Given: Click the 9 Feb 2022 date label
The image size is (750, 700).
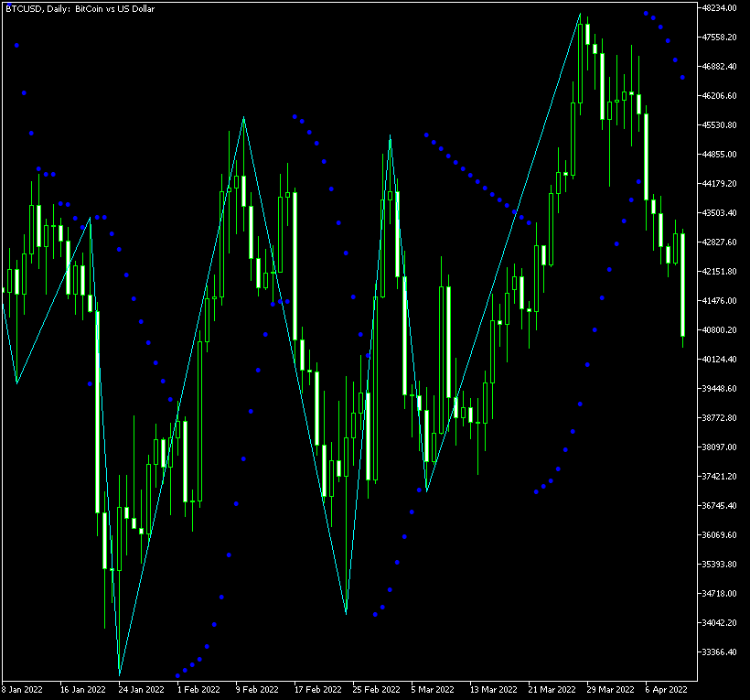Looking at the screenshot, I should click(x=256, y=689).
